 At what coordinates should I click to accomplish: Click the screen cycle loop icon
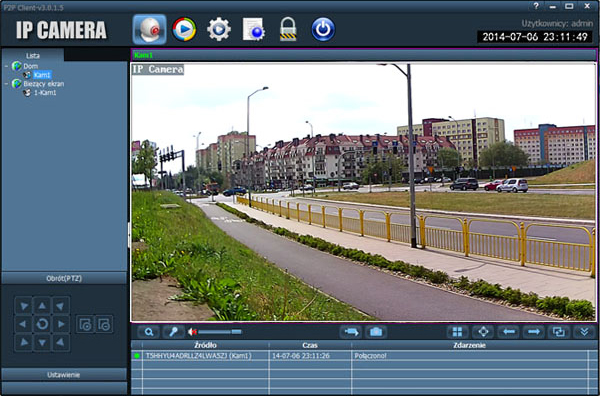pos(559,332)
